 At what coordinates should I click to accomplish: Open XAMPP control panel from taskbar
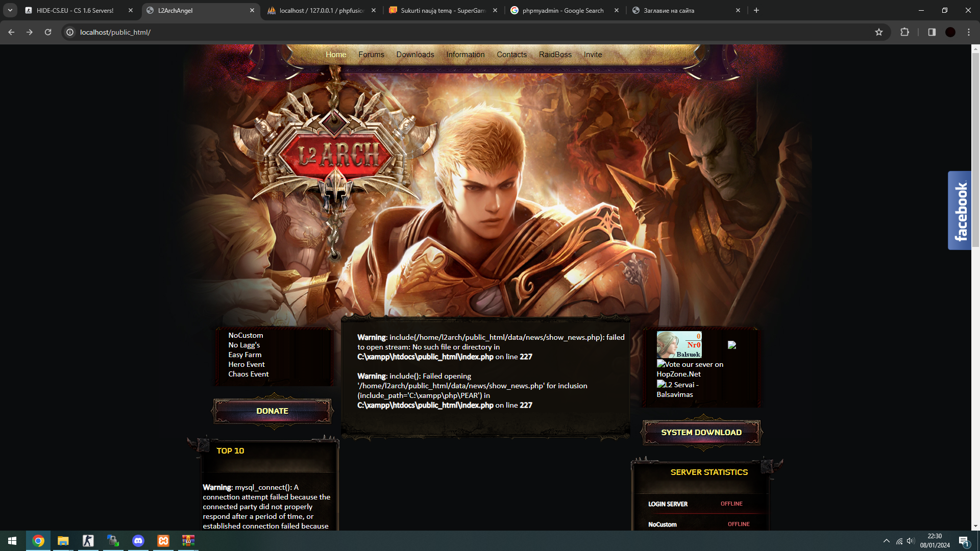coord(163,541)
